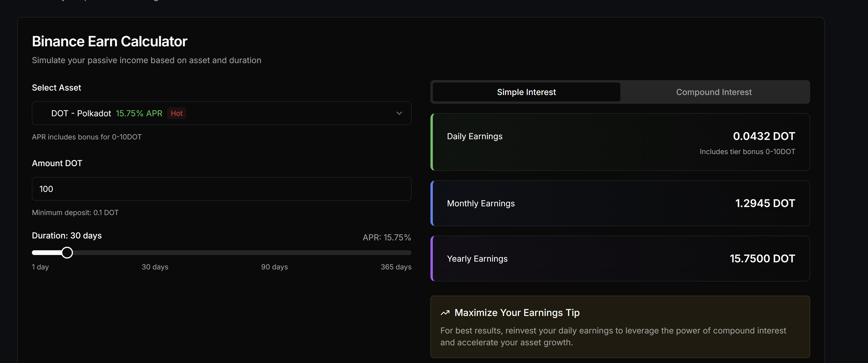The height and width of the screenshot is (363, 868).
Task: Click the Yearly Earnings label
Action: click(477, 259)
